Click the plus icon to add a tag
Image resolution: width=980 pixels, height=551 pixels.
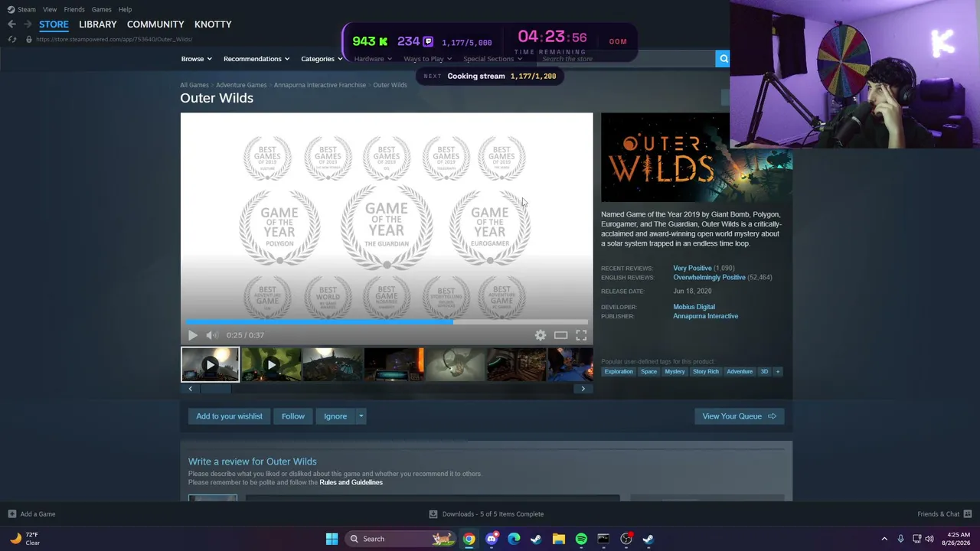coord(777,372)
